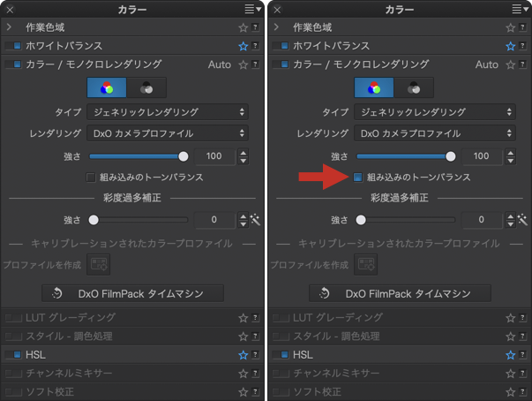This screenshot has height=401, width=532.
Task: Favorite カラー / モノクロレンダリング star in left panel
Action: tap(243, 64)
